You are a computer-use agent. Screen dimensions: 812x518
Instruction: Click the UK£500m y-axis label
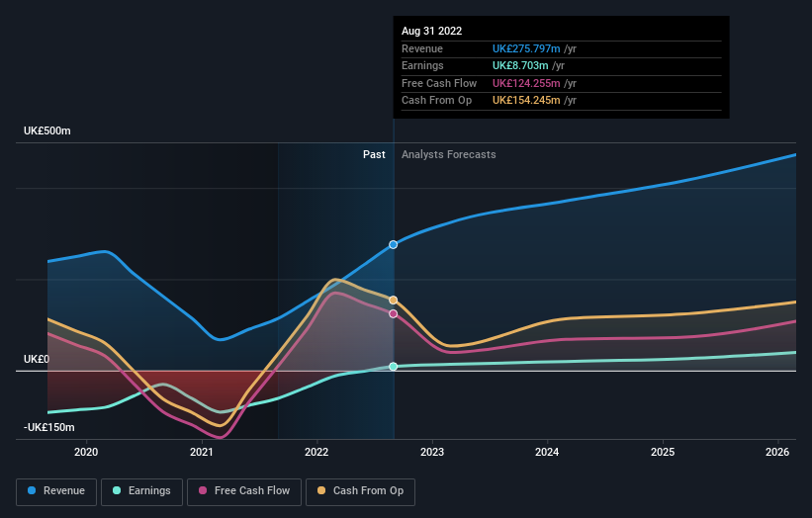[47, 130]
